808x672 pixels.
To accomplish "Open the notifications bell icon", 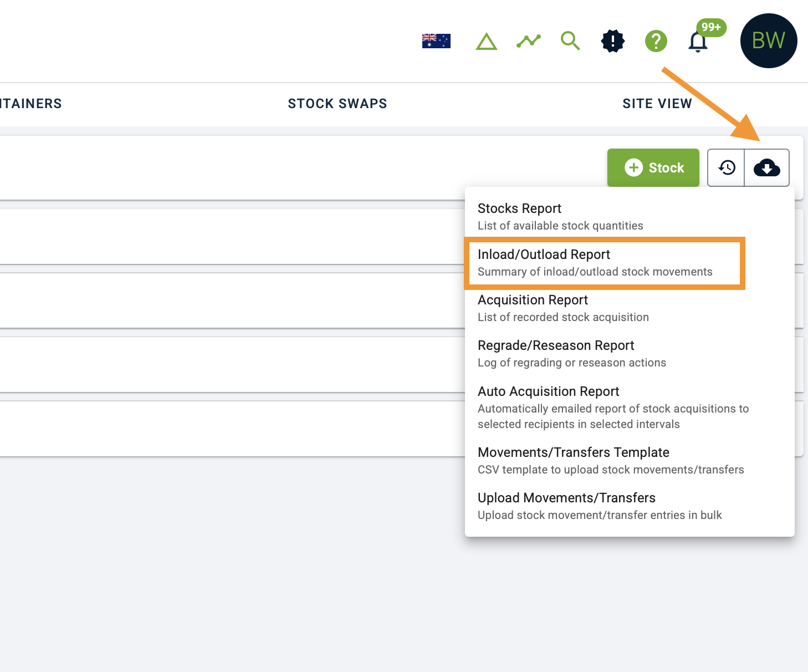I will 698,42.
